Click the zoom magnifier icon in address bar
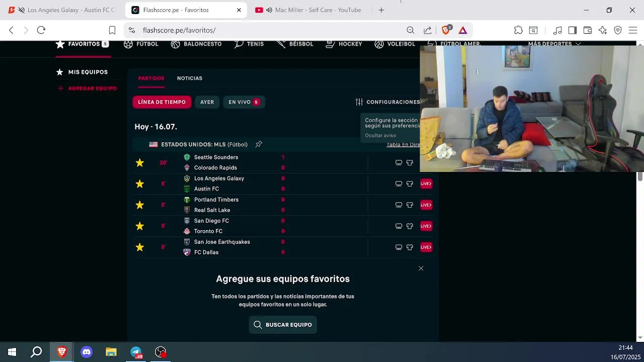The width and height of the screenshot is (644, 362). (x=411, y=30)
